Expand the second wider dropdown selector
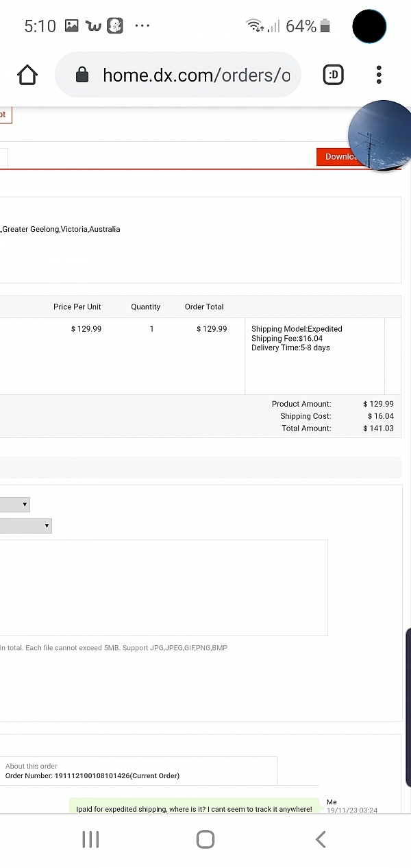Viewport: 411px width, 868px height. pos(25,526)
